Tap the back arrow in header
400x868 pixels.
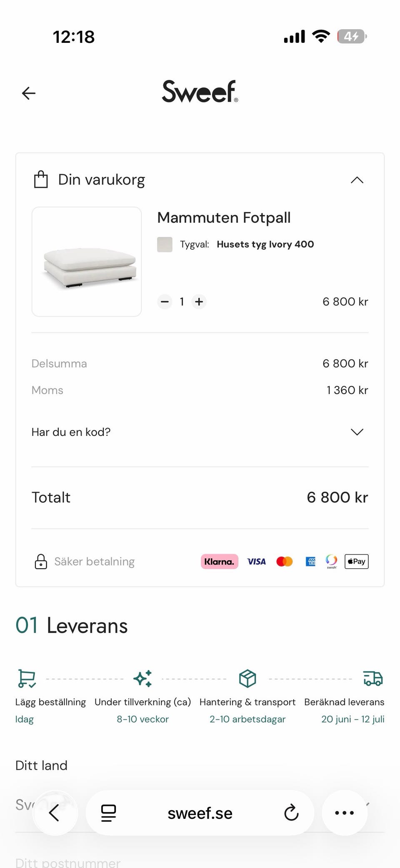pyautogui.click(x=29, y=93)
